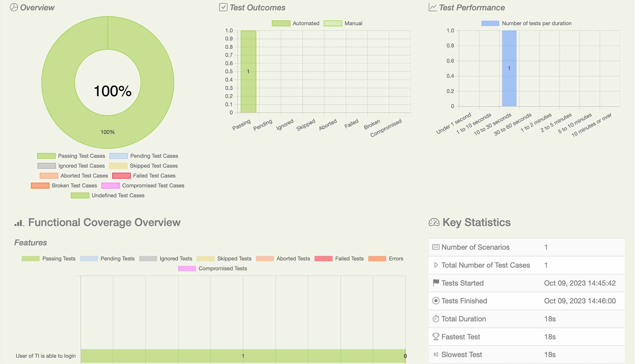Toggle Undefined Test Cases legend entry
The height and width of the screenshot is (364, 635).
(x=108, y=195)
